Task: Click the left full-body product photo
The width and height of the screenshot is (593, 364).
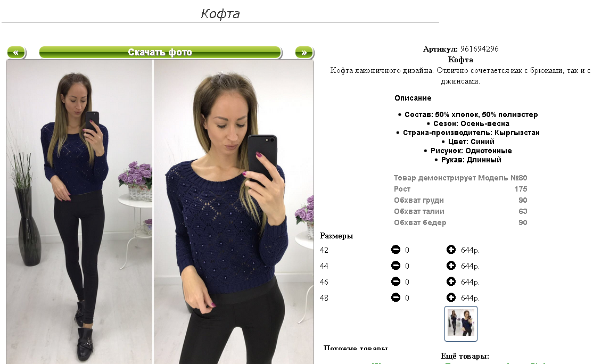Action: 79,212
